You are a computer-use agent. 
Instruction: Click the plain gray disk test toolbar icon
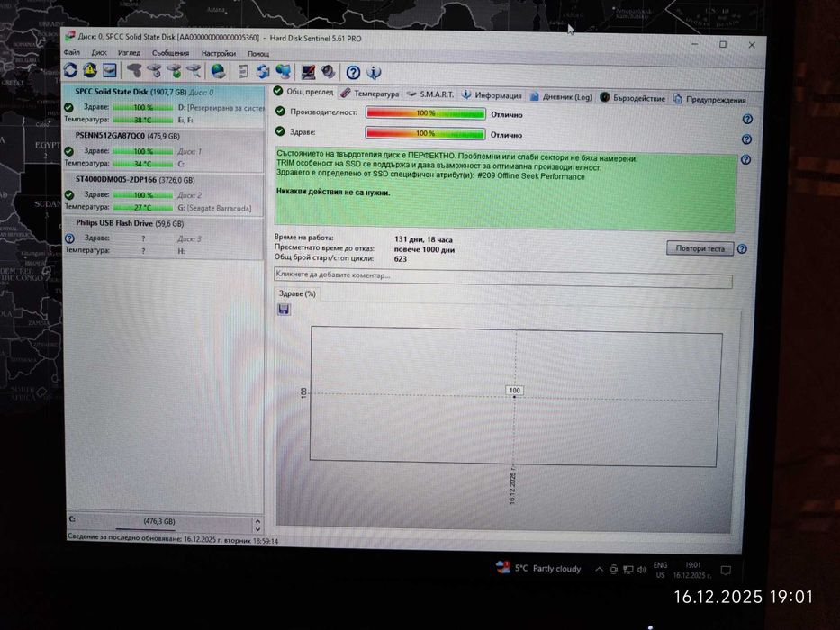click(x=134, y=71)
